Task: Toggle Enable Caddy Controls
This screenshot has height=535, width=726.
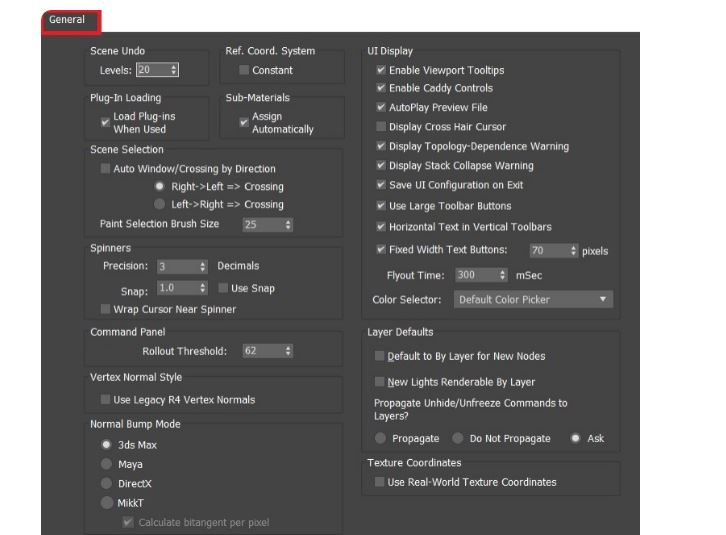Action: click(x=381, y=88)
